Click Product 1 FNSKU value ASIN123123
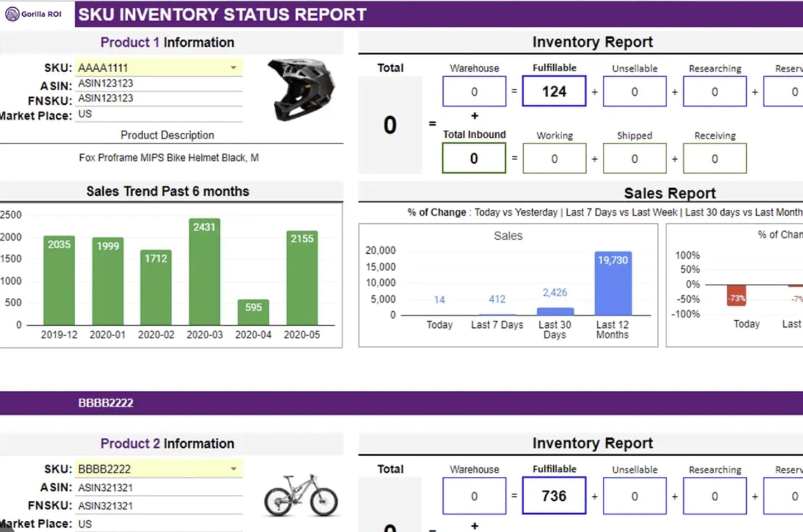 point(105,98)
